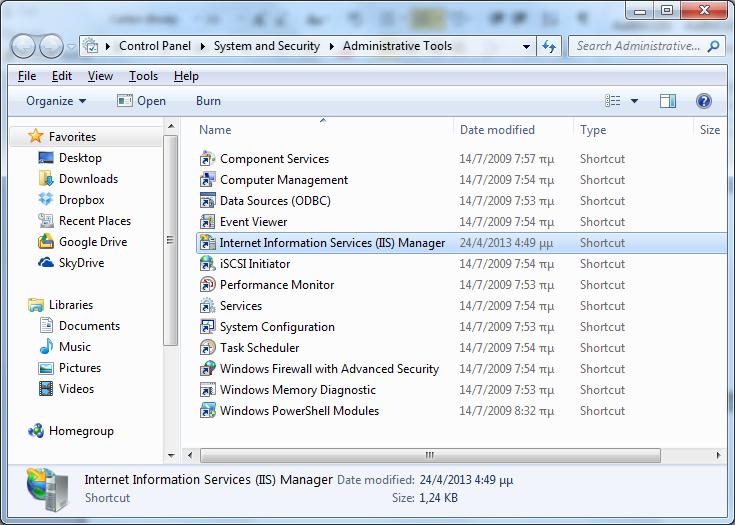Click the Task Scheduler clock icon
This screenshot has height=525, width=735.
(207, 348)
